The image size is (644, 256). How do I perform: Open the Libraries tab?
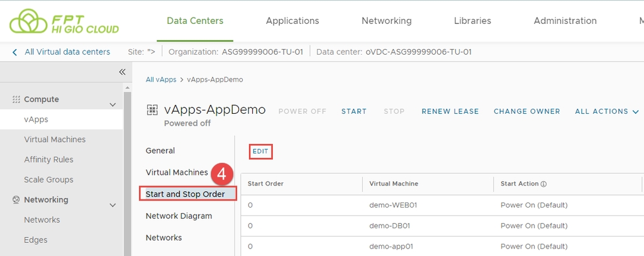[472, 21]
